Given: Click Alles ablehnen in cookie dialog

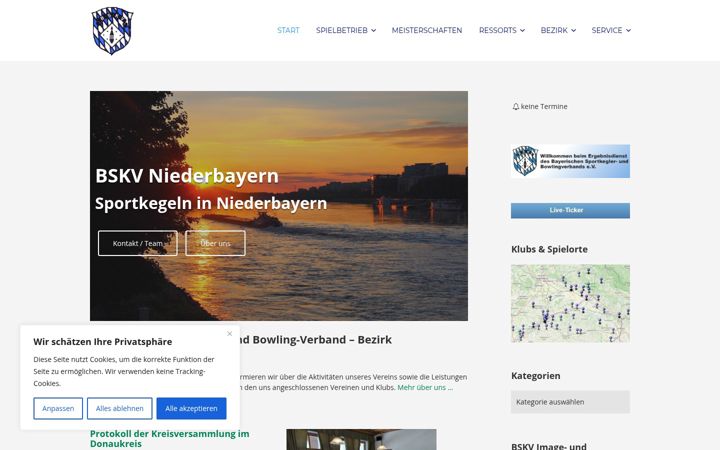Looking at the screenshot, I should click(119, 408).
